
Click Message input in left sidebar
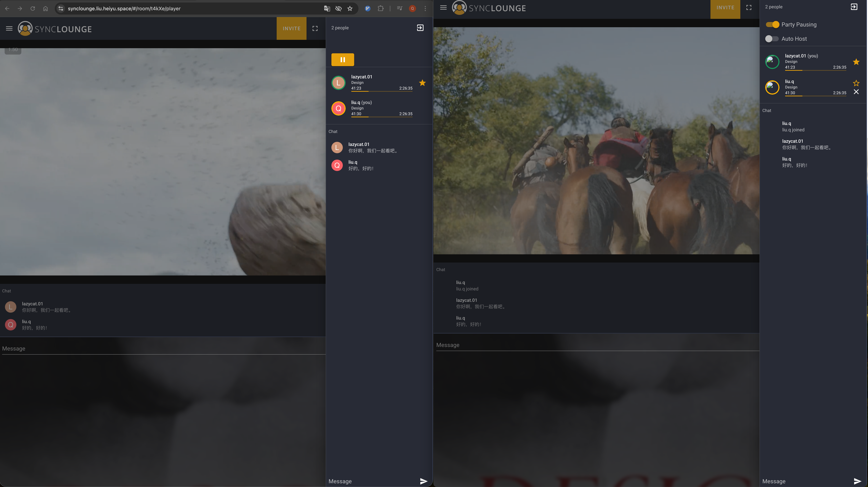[x=373, y=481]
